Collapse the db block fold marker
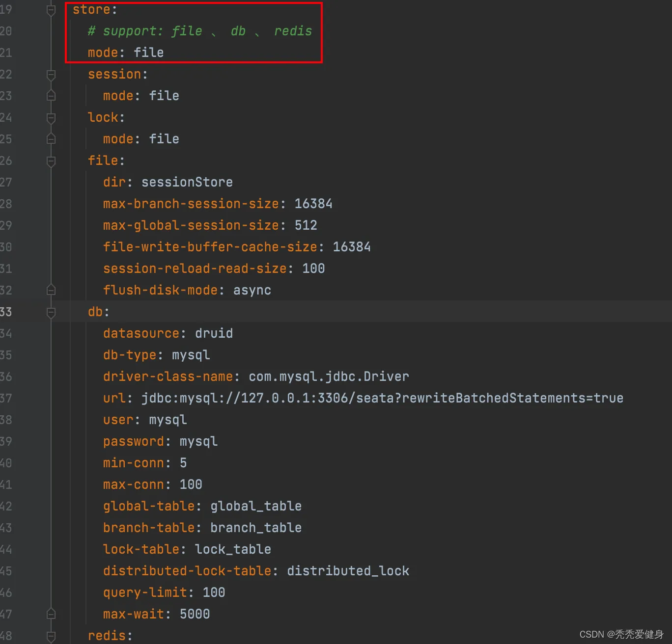Viewport: 672px width, 644px height. [x=51, y=312]
